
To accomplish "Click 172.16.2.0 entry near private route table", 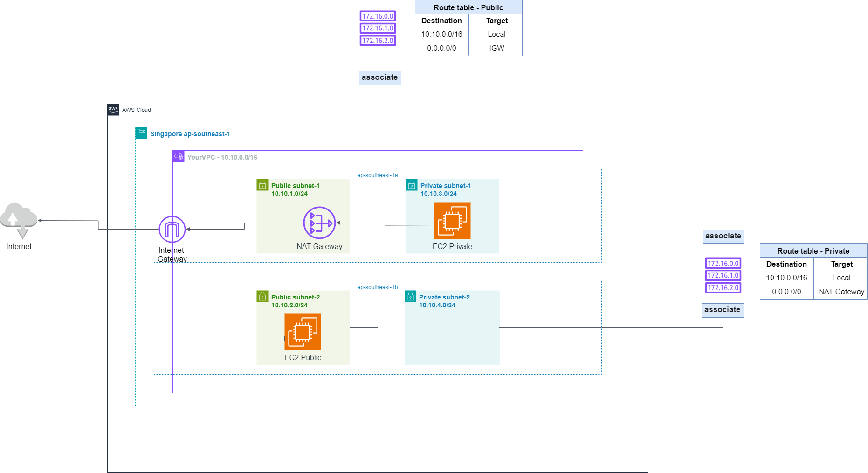I will point(723,288).
